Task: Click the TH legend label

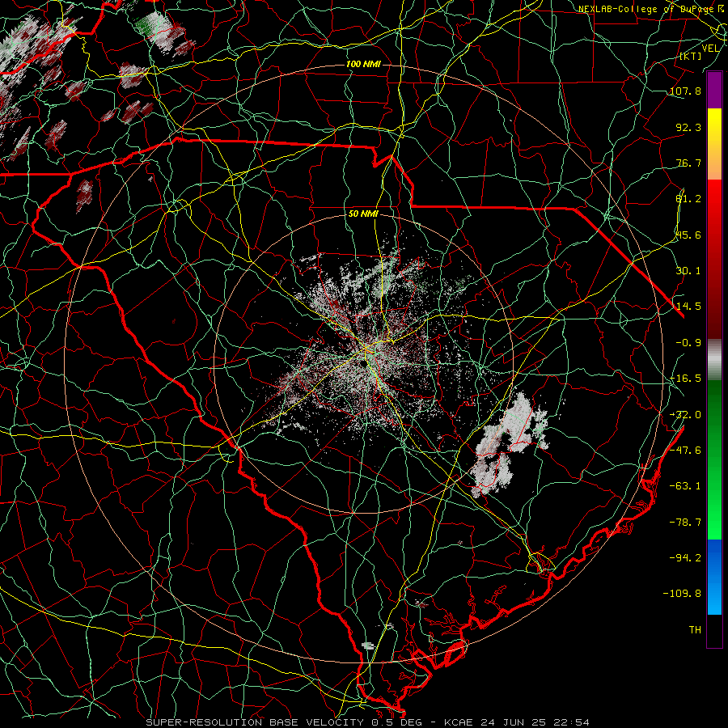Action: (695, 630)
